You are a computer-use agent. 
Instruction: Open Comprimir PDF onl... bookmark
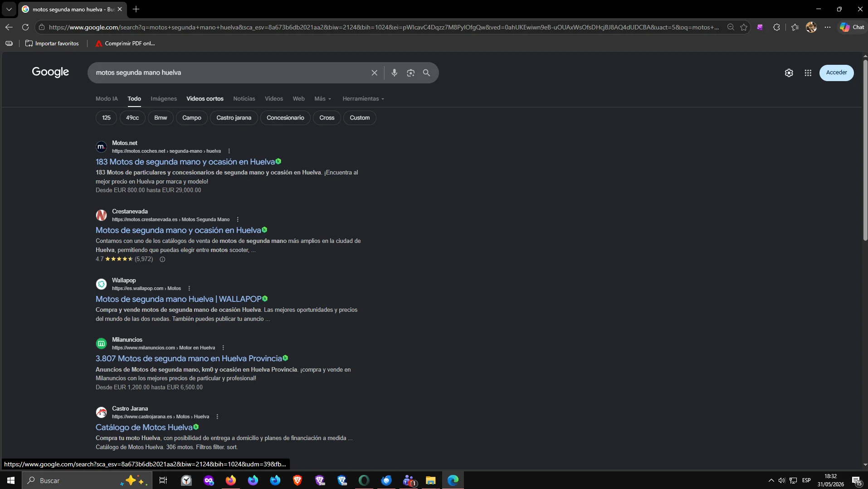click(125, 44)
